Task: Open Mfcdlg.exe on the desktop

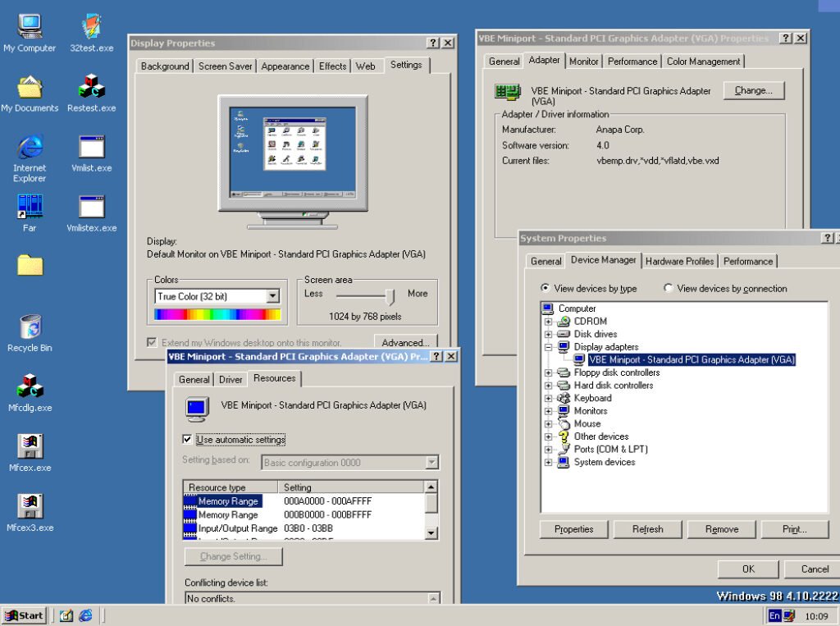Action: tap(29, 387)
